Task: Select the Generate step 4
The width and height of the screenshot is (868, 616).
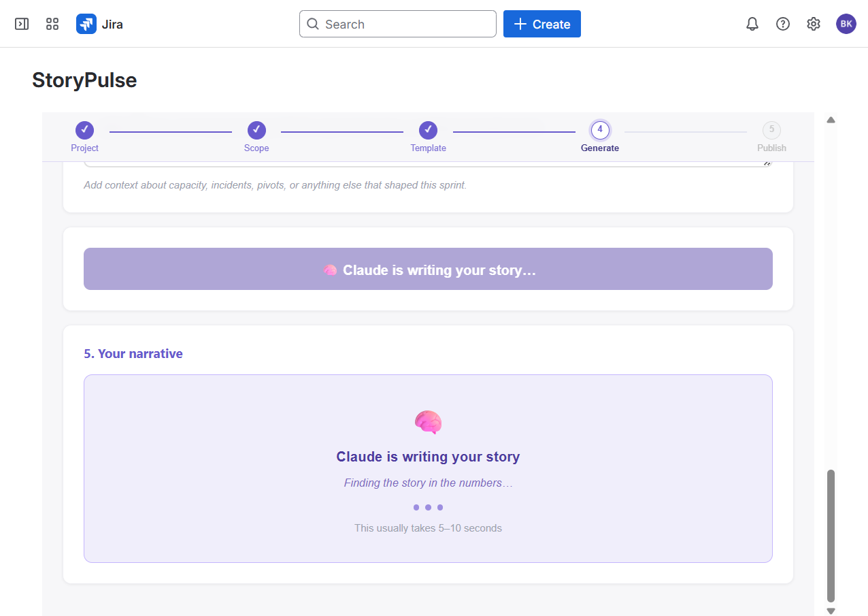Action: coord(600,136)
